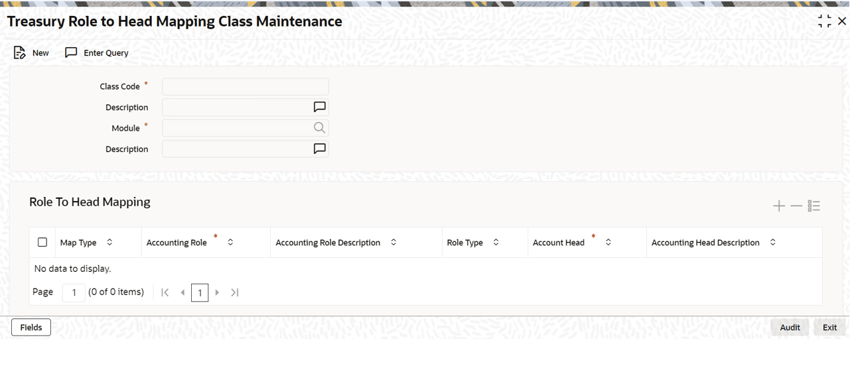Click the Enter Query icon
This screenshot has width=868, height=374.
[x=71, y=52]
